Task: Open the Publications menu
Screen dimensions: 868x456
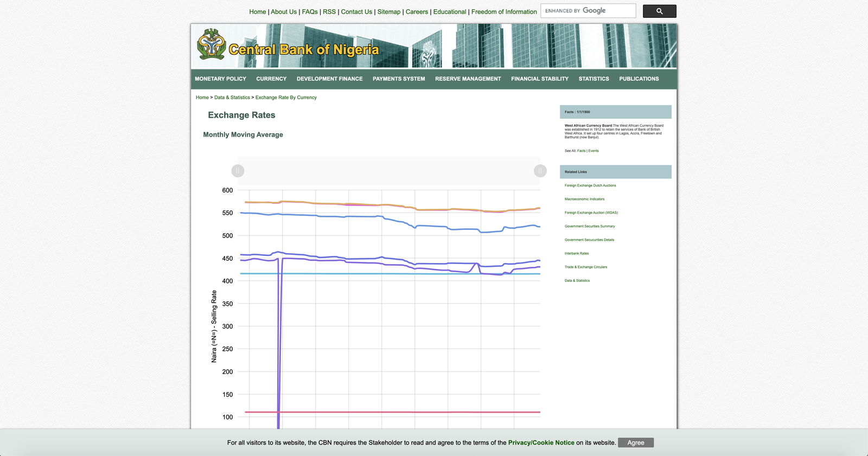Action: pos(639,79)
